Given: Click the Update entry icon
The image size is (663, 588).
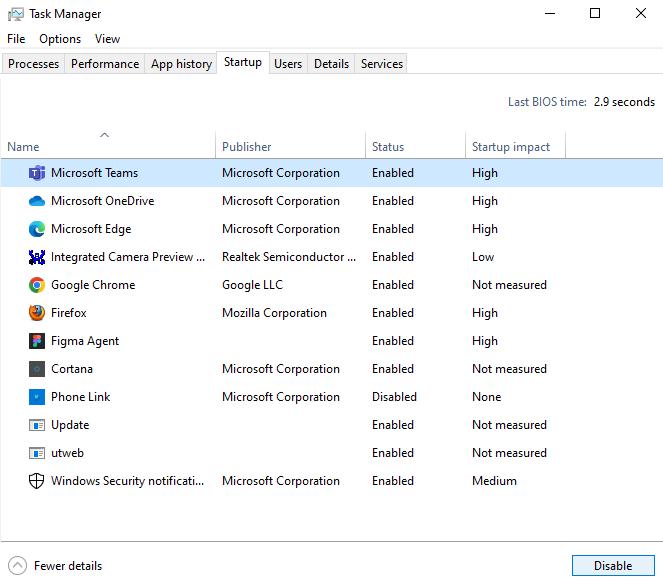Looking at the screenshot, I should pyautogui.click(x=37, y=425).
